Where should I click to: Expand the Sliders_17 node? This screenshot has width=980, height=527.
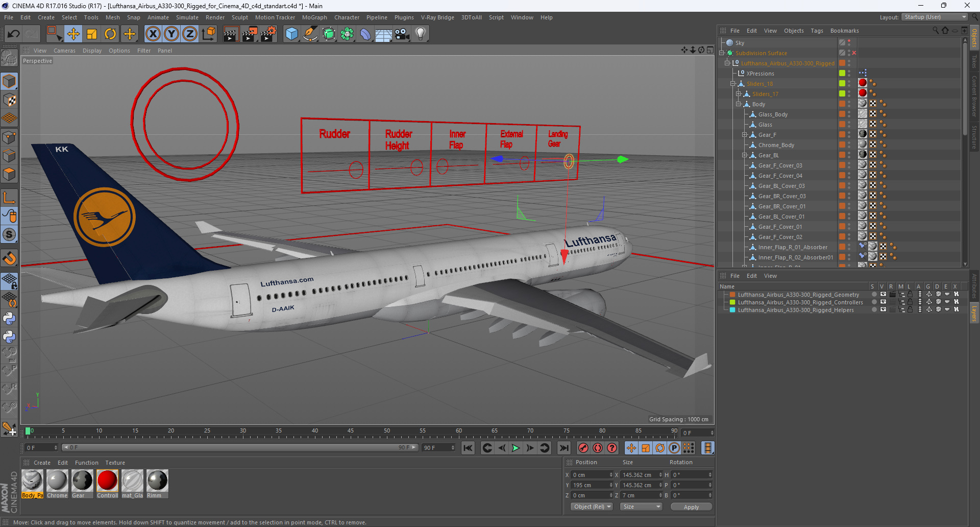click(739, 94)
